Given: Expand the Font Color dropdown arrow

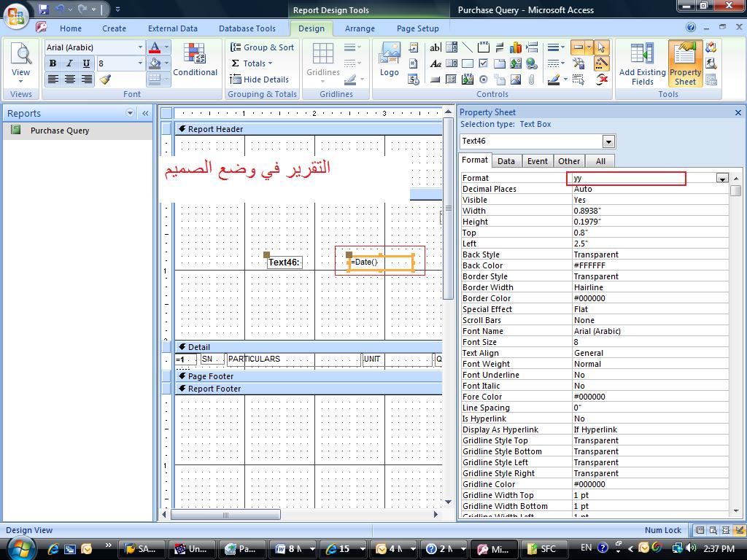Looking at the screenshot, I should (x=166, y=47).
